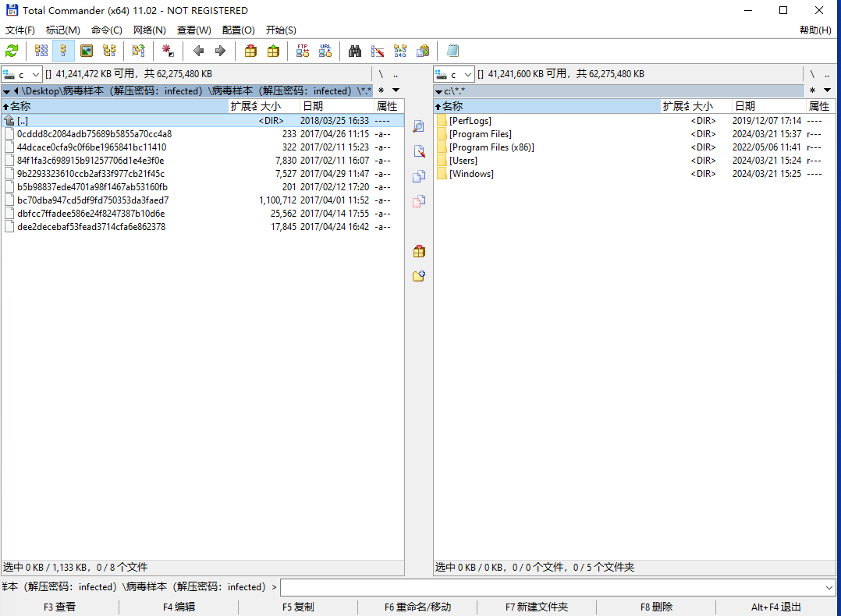This screenshot has width=841, height=616.
Task: Open the Multi-rename tool icon
Action: click(378, 51)
